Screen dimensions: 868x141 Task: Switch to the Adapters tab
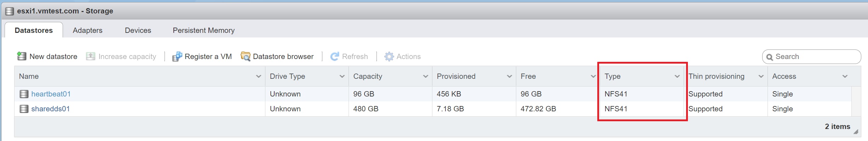click(x=87, y=30)
